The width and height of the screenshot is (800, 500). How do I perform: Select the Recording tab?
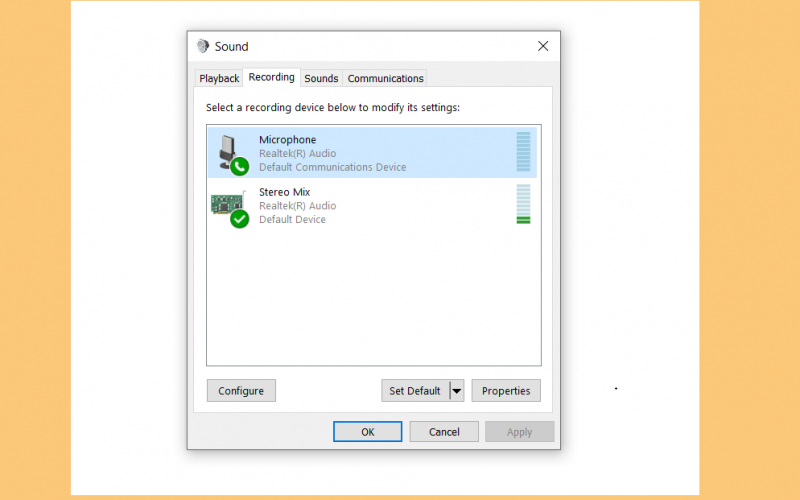click(271, 77)
